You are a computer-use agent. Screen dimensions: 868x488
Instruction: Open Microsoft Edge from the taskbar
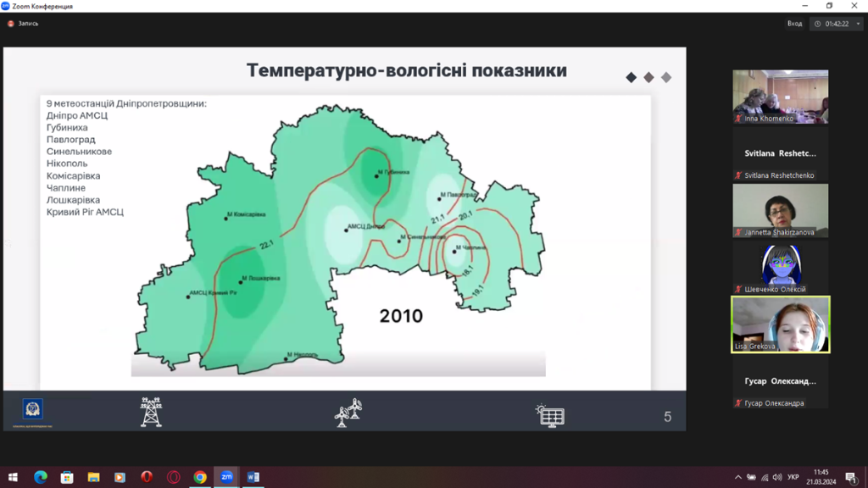tap(40, 477)
